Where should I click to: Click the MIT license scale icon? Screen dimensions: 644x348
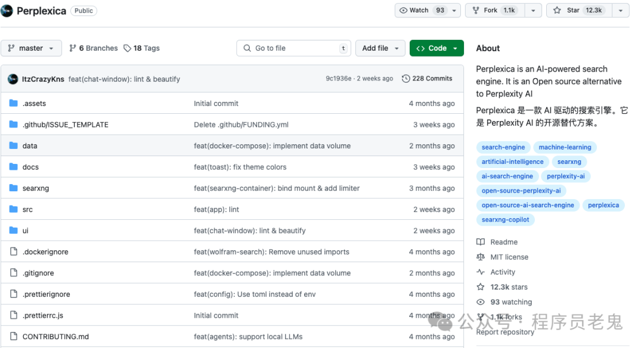(x=481, y=257)
